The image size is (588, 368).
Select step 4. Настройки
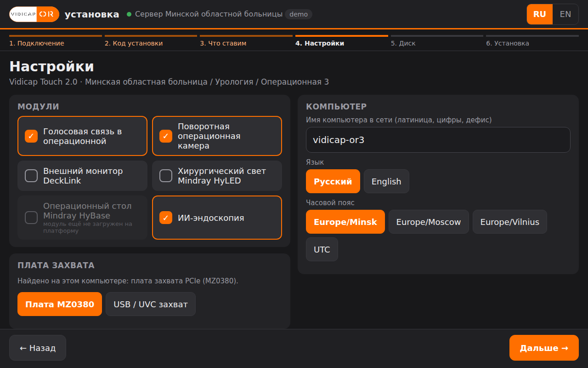tap(342, 41)
